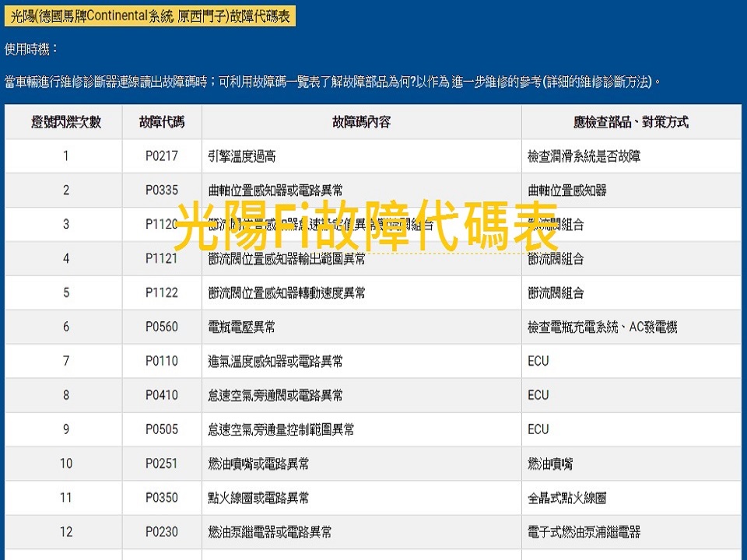This screenshot has height=560, width=747.
Task: Click the yellow title banner about Continental fault codes
Action: click(x=150, y=16)
